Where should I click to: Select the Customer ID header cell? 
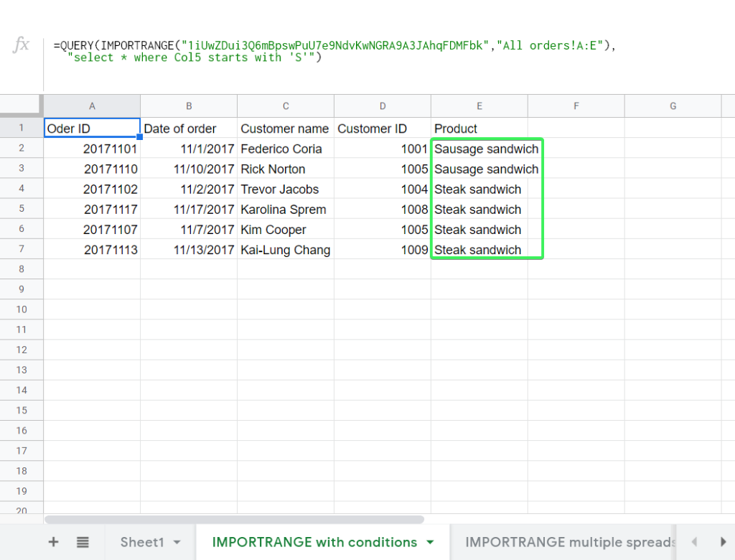click(x=383, y=129)
